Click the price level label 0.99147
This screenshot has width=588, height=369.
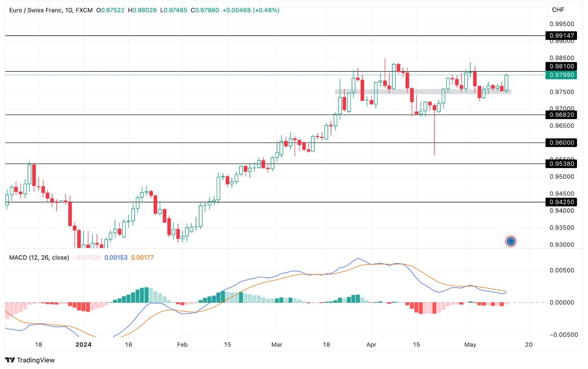(x=563, y=36)
